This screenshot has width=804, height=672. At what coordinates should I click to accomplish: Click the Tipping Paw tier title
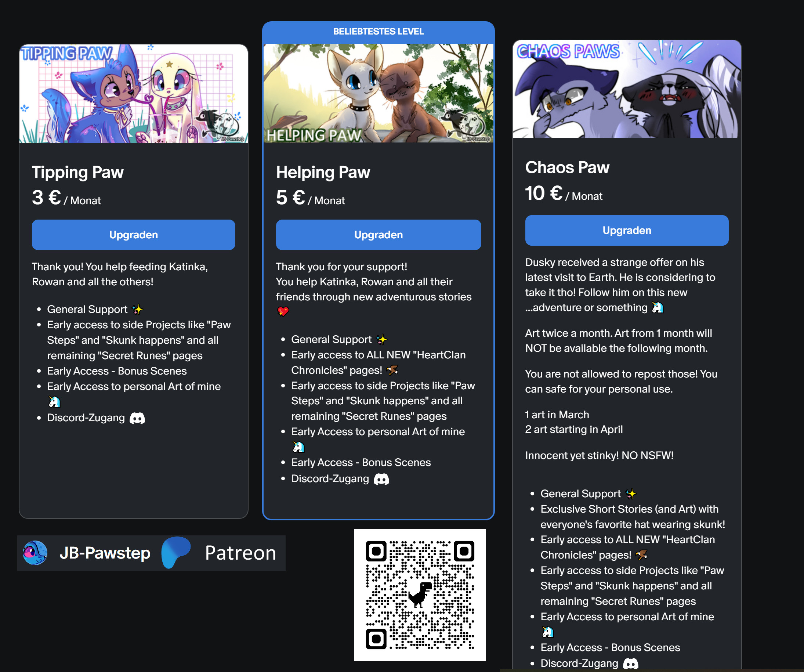[x=78, y=172]
